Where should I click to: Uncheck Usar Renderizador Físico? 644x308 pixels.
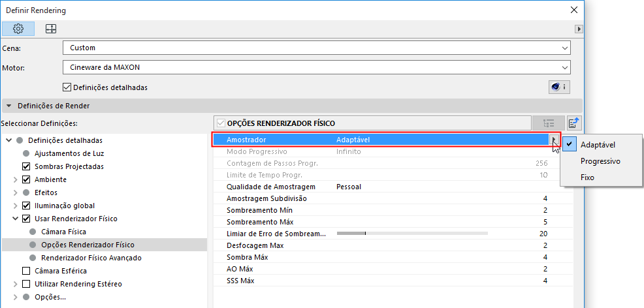click(26, 219)
